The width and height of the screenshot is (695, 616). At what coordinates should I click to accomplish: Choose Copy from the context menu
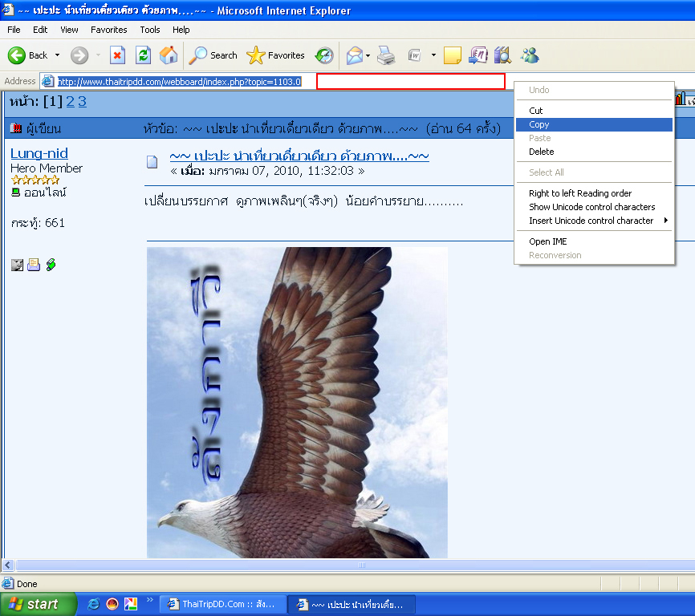click(x=539, y=124)
